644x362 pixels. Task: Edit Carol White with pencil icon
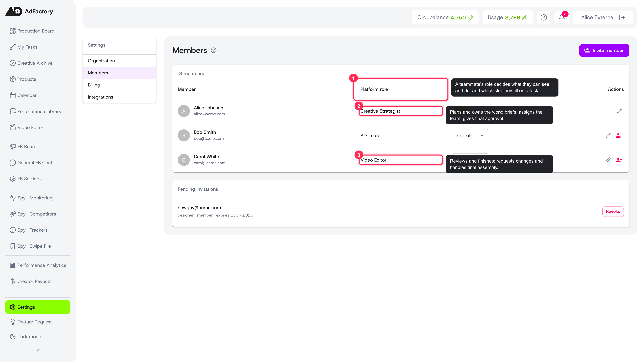click(x=608, y=160)
